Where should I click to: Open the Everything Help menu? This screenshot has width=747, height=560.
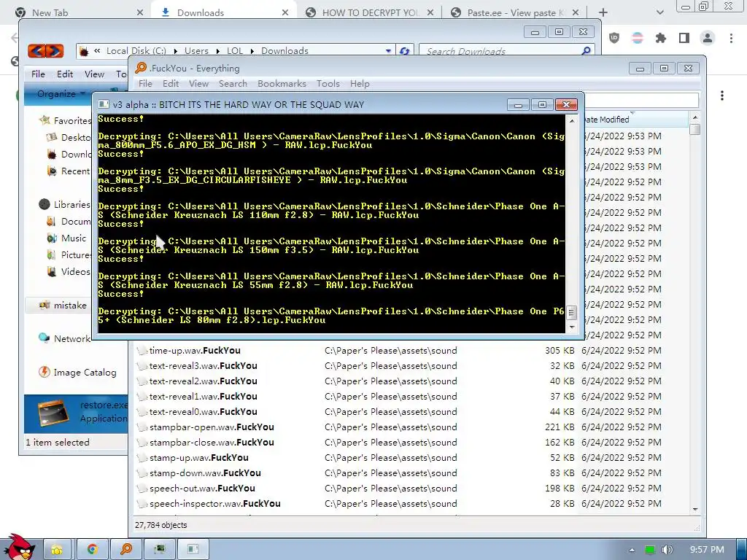click(x=360, y=84)
